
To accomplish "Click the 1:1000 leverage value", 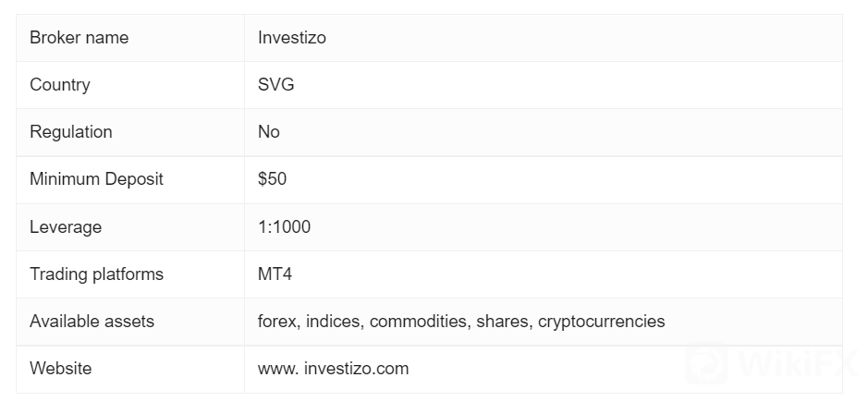I will tap(284, 226).
